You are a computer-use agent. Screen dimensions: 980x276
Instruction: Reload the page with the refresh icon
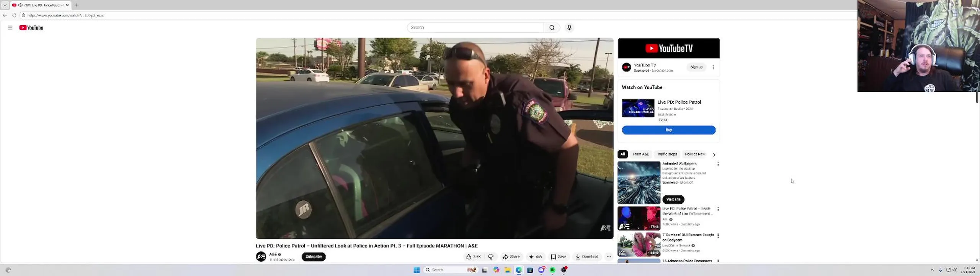[x=14, y=15]
